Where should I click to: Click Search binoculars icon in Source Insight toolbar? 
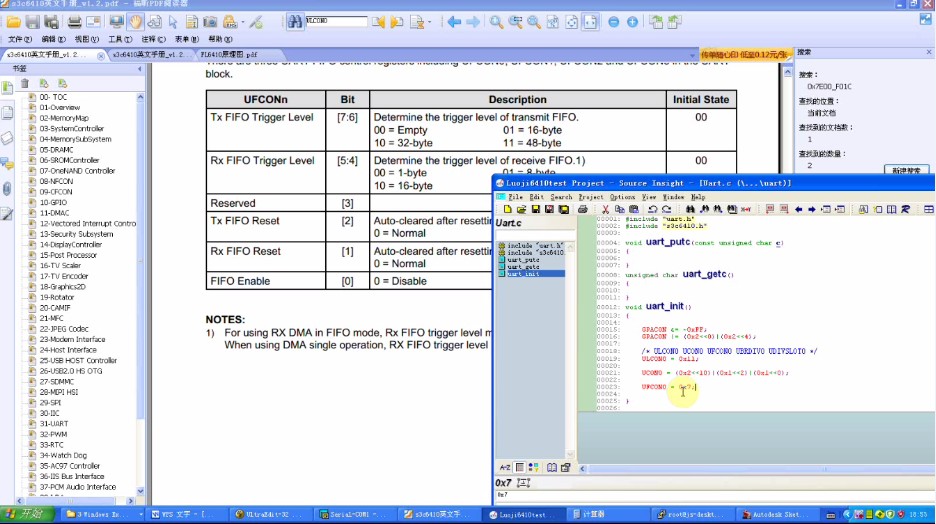pyautogui.click(x=690, y=209)
